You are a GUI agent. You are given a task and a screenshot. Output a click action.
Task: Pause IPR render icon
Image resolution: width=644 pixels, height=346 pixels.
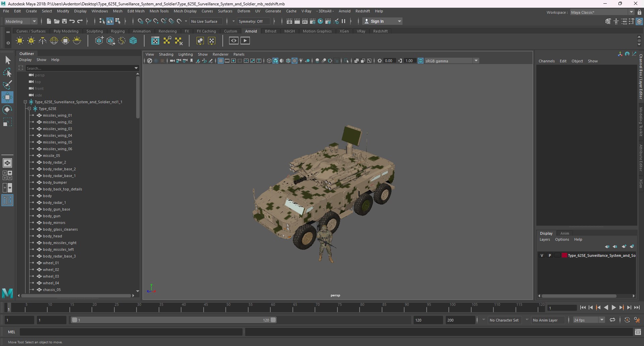click(x=343, y=21)
